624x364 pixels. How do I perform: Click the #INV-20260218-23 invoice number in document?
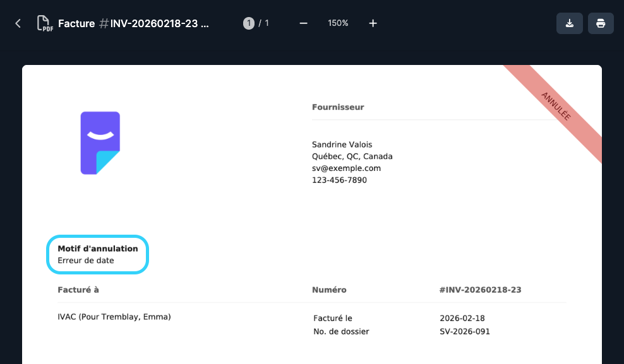[x=480, y=290]
